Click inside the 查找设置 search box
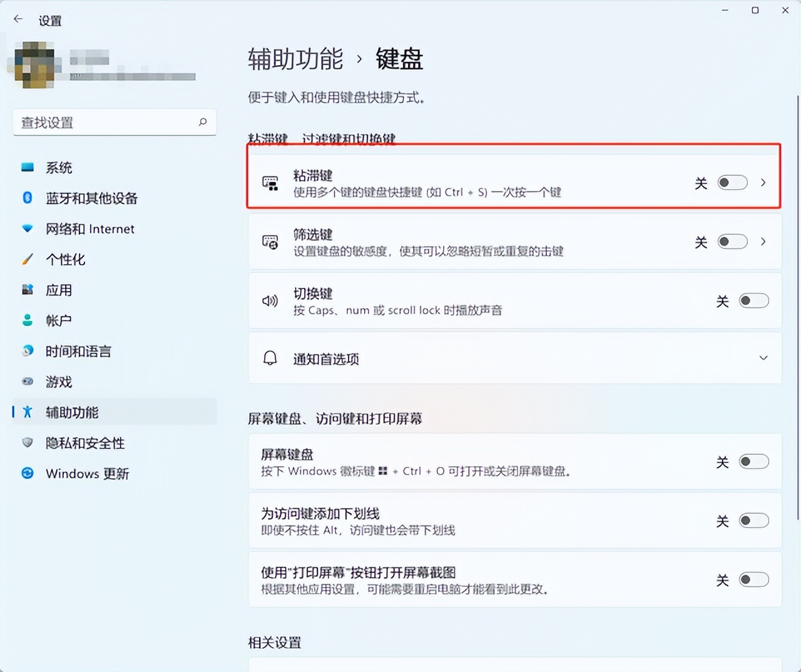Viewport: 801px width, 672px height. [106, 122]
